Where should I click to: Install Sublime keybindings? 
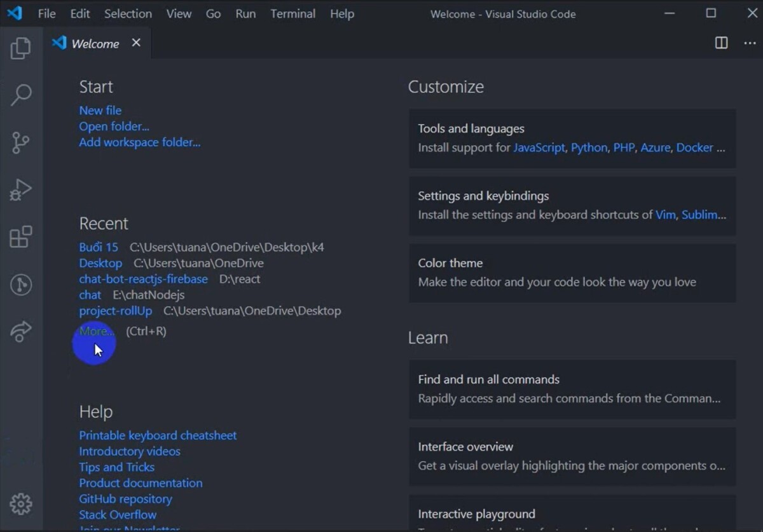pos(704,215)
